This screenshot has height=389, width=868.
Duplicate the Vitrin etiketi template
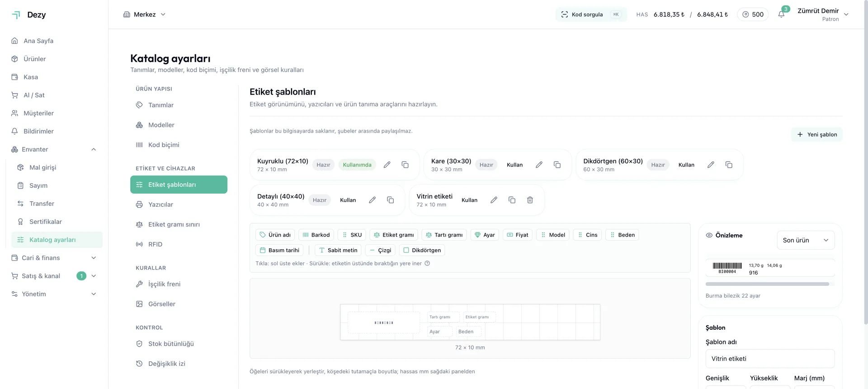(x=512, y=200)
